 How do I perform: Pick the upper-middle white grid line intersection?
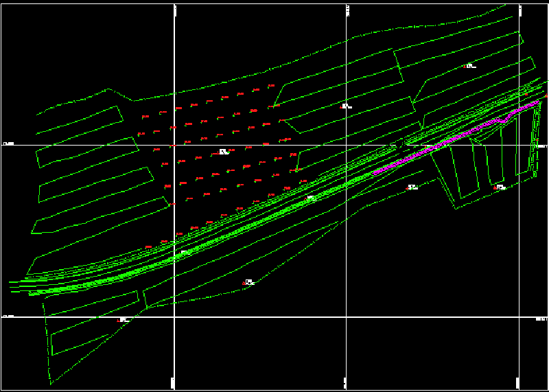347,145
